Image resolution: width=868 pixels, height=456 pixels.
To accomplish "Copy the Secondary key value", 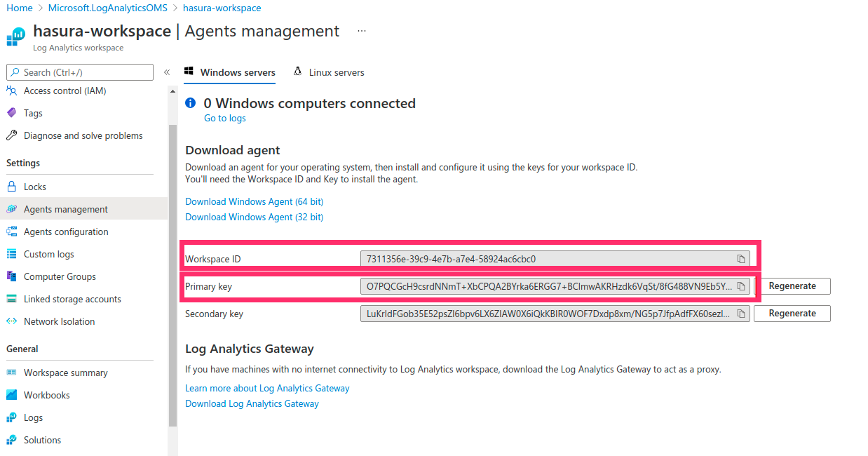I will pyautogui.click(x=741, y=313).
